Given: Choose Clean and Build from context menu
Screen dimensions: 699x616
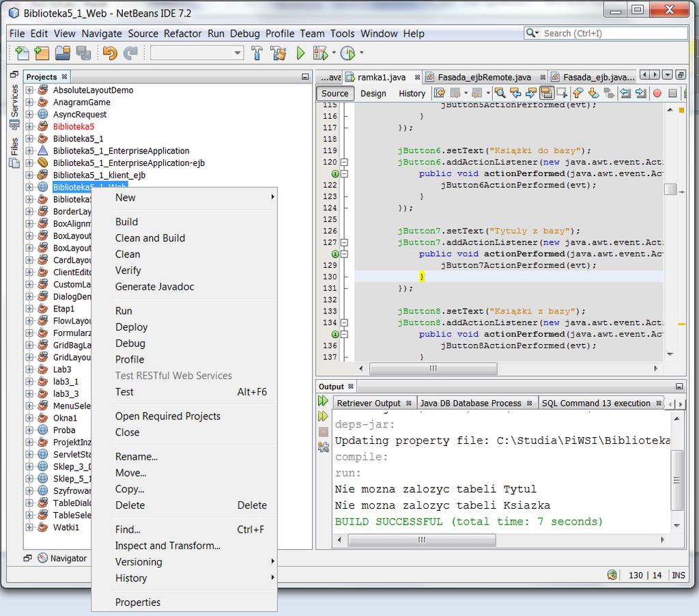Looking at the screenshot, I should [149, 238].
